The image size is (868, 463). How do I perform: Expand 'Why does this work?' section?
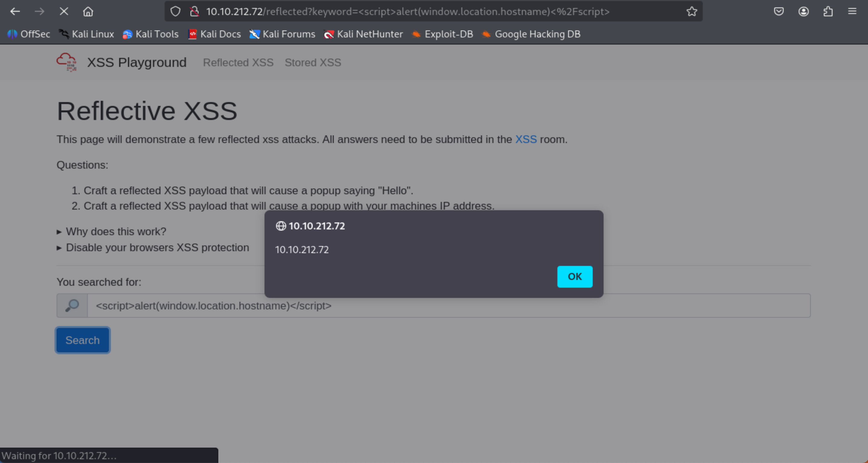pos(116,231)
